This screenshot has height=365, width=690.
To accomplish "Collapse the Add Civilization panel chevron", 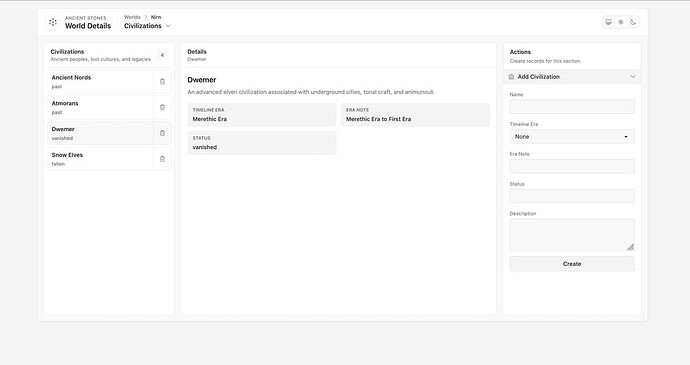I will click(x=633, y=77).
